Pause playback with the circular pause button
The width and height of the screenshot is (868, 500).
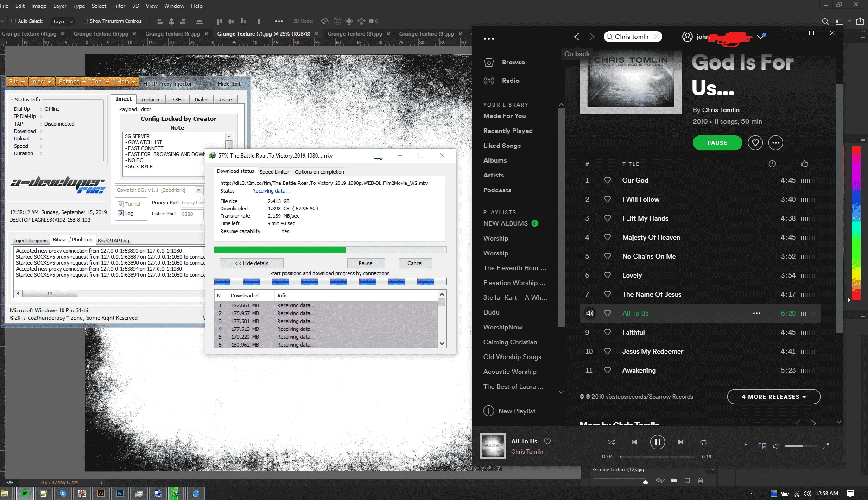pos(657,442)
